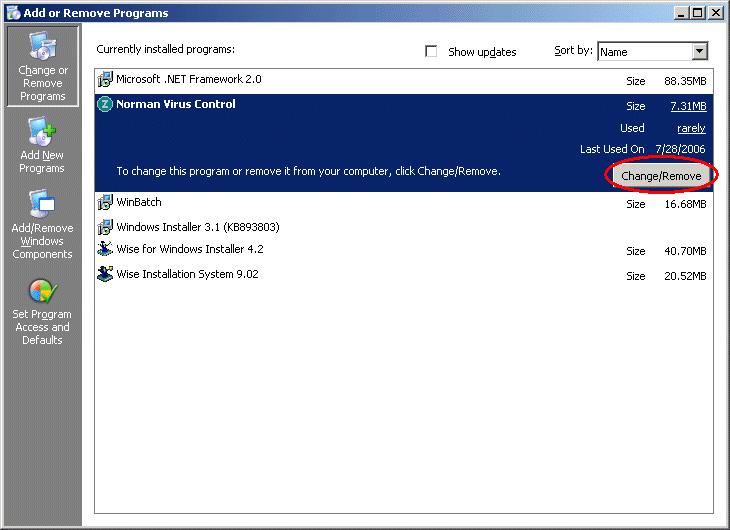Enable the Show updates checkbox
730x530 pixels.
coord(431,51)
